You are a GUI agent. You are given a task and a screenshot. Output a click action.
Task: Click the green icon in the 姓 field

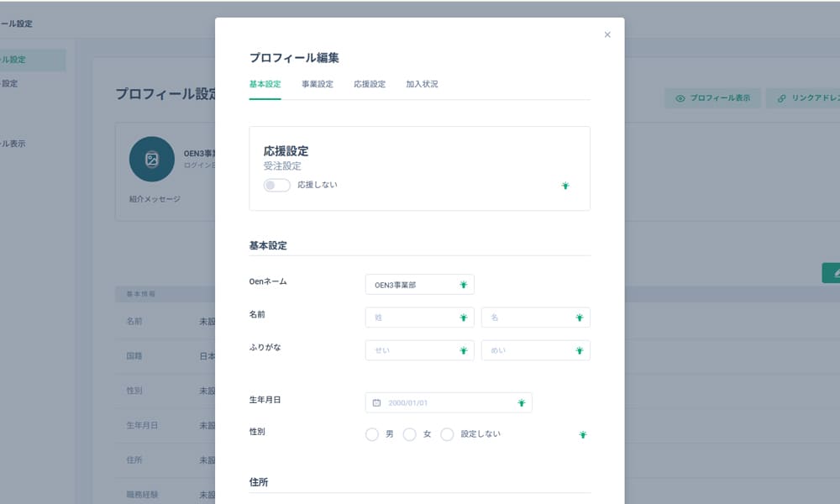pos(463,318)
